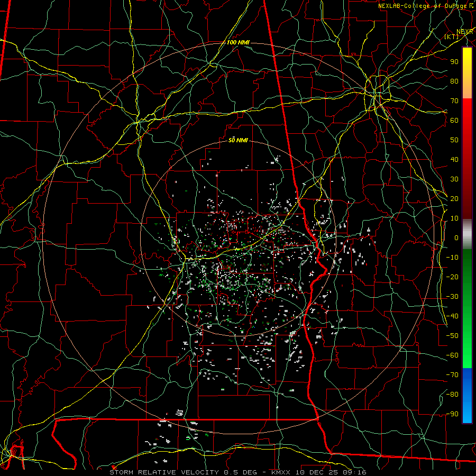Click the -30 knot scale label
Screen dimensions: 476x476
(x=452, y=297)
